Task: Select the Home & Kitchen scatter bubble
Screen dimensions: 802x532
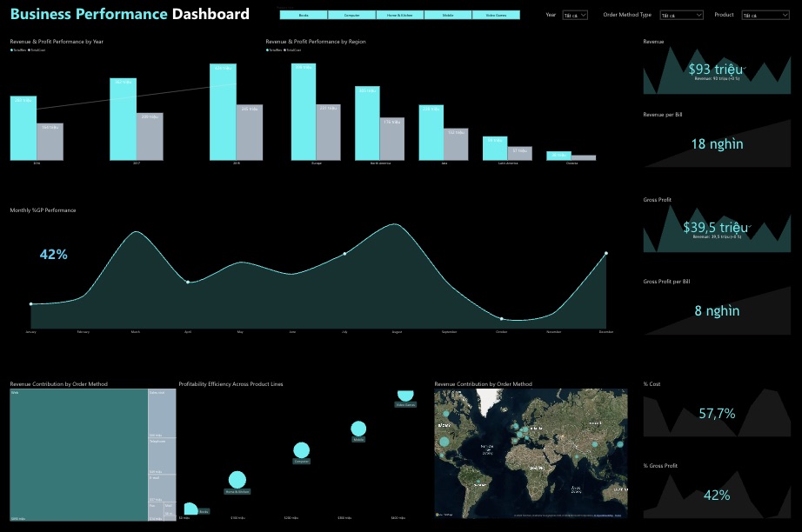Action: click(x=237, y=479)
